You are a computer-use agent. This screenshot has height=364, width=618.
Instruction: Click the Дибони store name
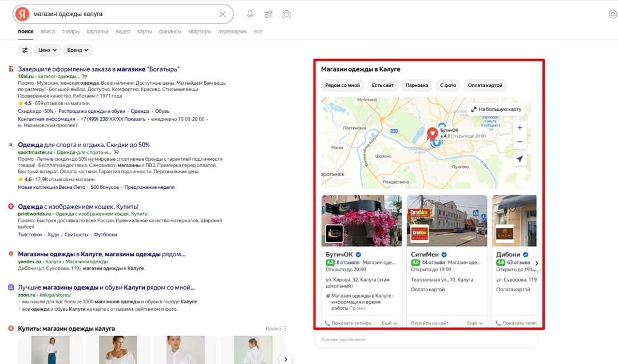coord(508,255)
